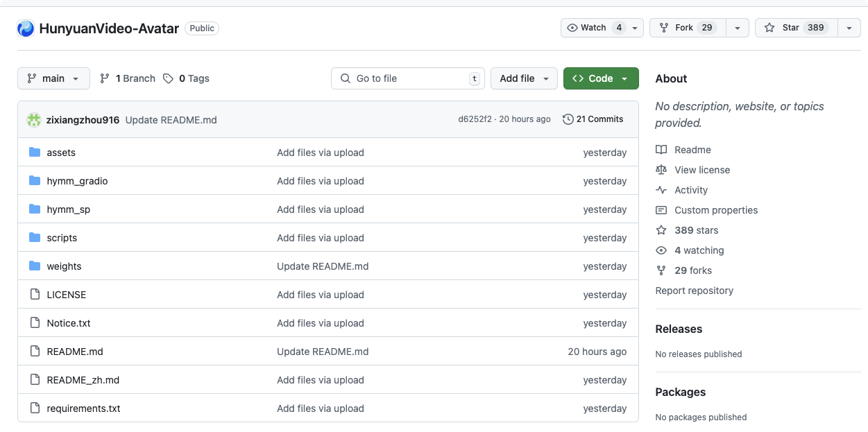
Task: Expand the green Code dropdown
Action: click(601, 78)
